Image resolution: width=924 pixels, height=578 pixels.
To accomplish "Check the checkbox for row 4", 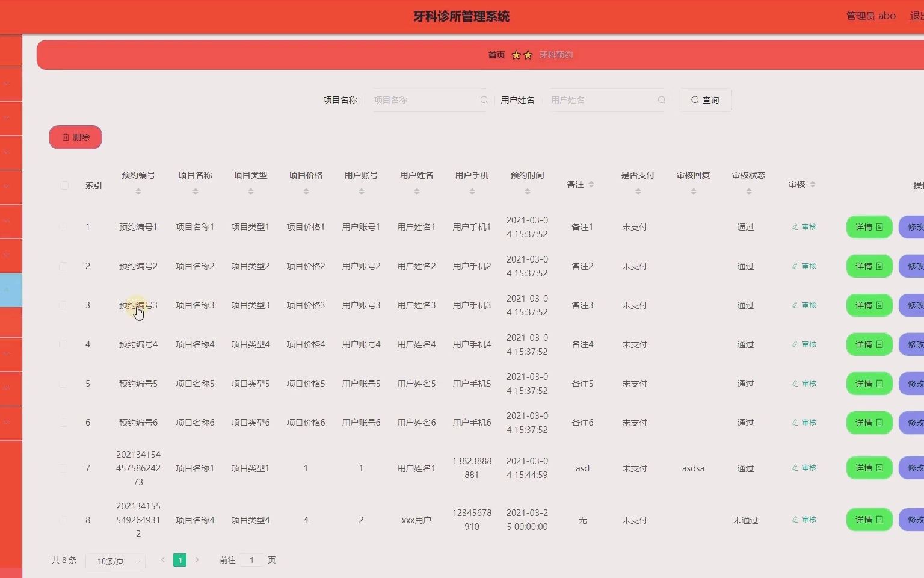I will coord(63,344).
